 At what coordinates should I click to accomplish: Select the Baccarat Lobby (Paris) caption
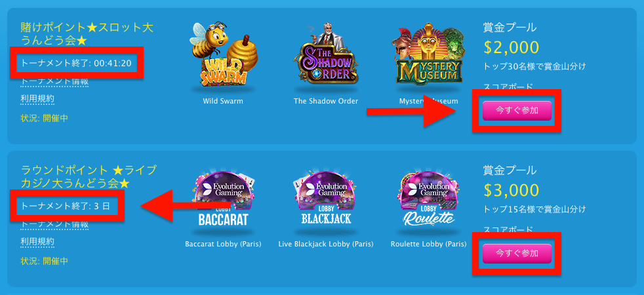223,244
